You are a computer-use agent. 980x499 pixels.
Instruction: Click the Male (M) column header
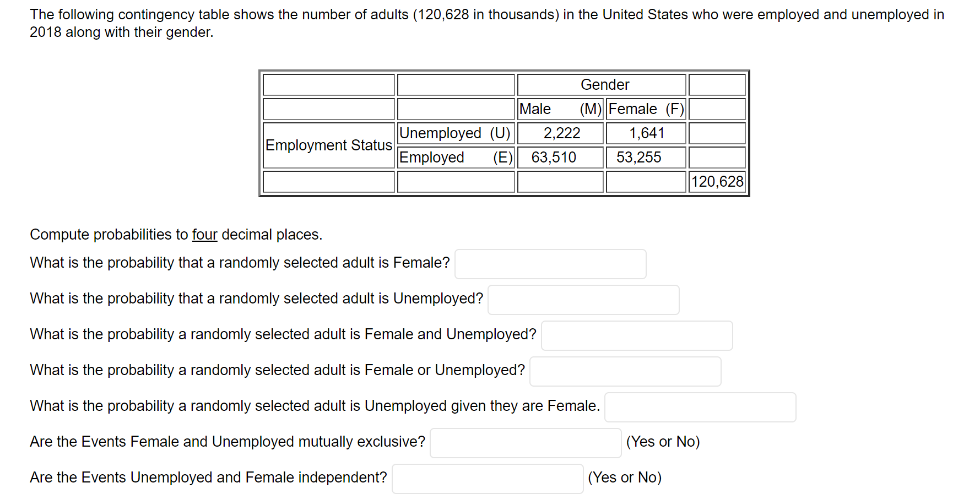(x=560, y=109)
